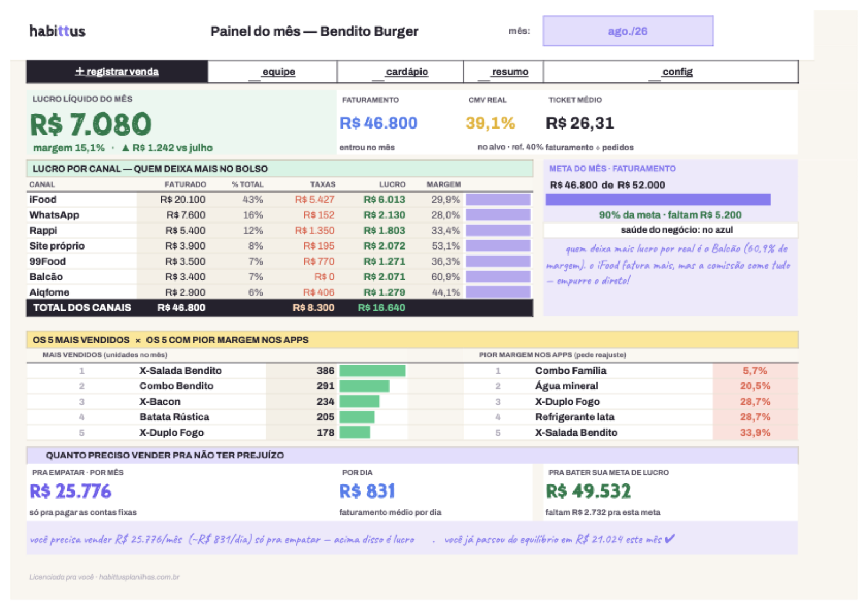This screenshot has width=868, height=613.
Task: Click profit goal value R$ 49.532
Action: point(589,491)
